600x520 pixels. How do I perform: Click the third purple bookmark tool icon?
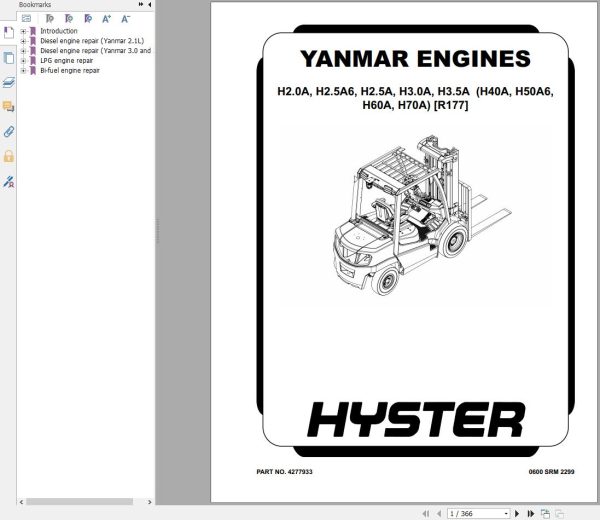point(88,18)
